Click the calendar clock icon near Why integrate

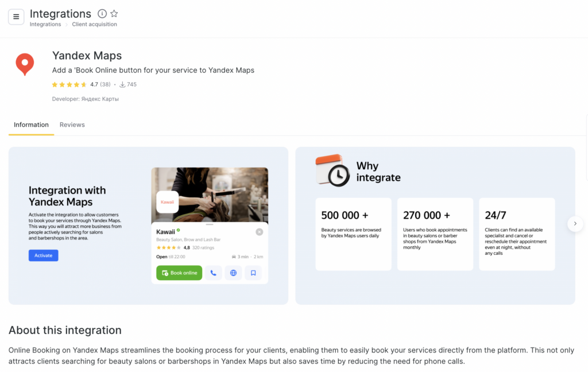coord(332,170)
